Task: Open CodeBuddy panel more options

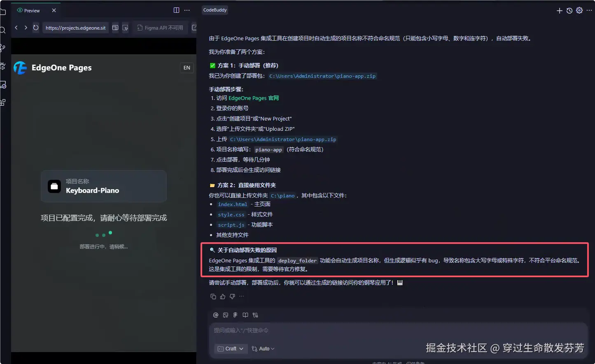Action: [x=589, y=10]
